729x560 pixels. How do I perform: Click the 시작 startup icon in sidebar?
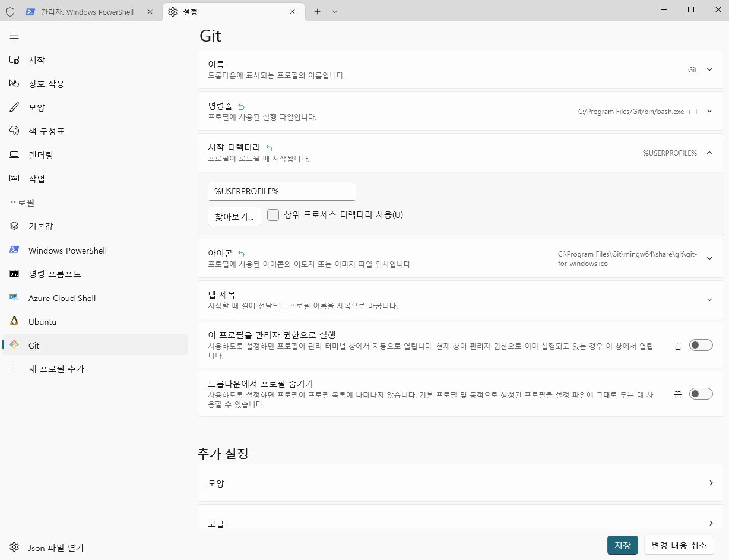14,60
